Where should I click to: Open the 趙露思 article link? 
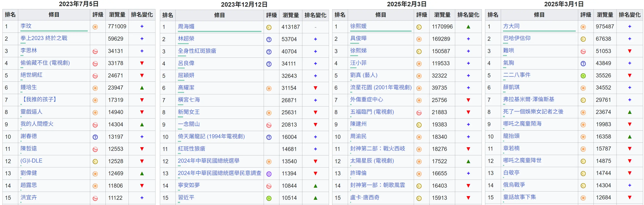[29, 185]
